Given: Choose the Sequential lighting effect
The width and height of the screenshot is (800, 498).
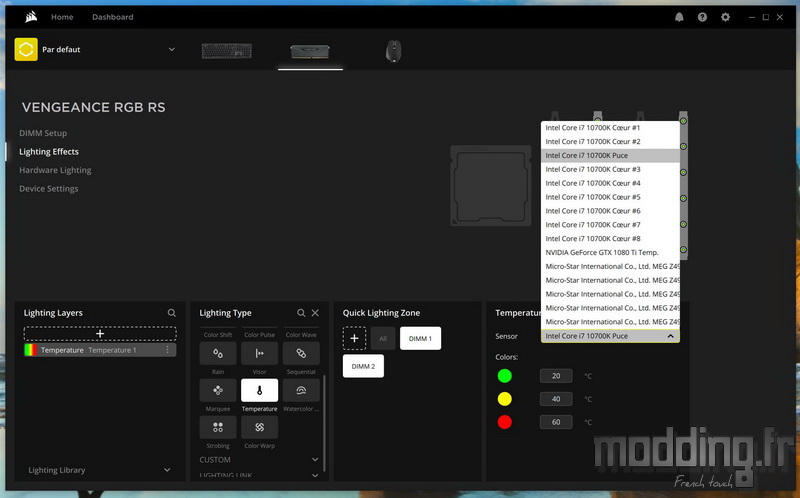Looking at the screenshot, I should pyautogui.click(x=301, y=353).
